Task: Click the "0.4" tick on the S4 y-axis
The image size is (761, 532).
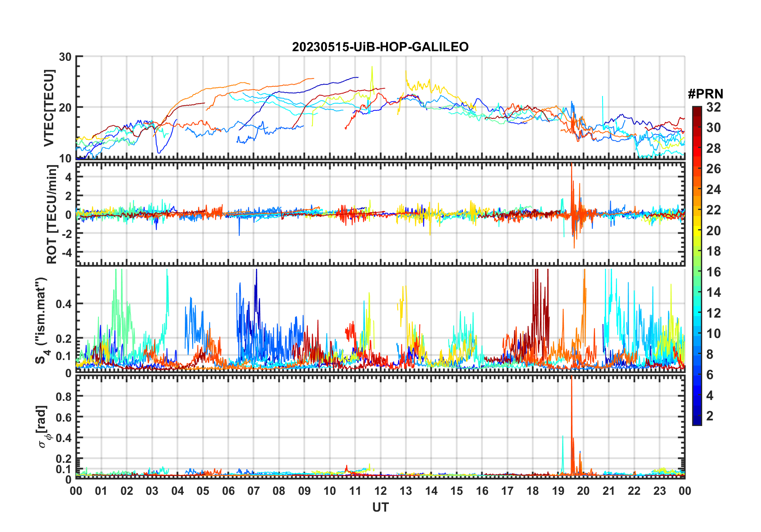Action: tap(64, 304)
